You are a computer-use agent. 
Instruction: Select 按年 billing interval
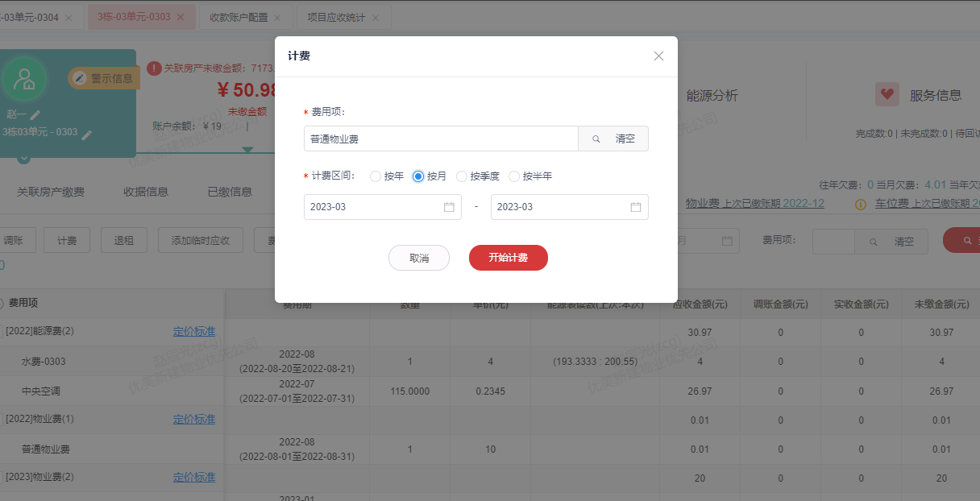pyautogui.click(x=387, y=176)
